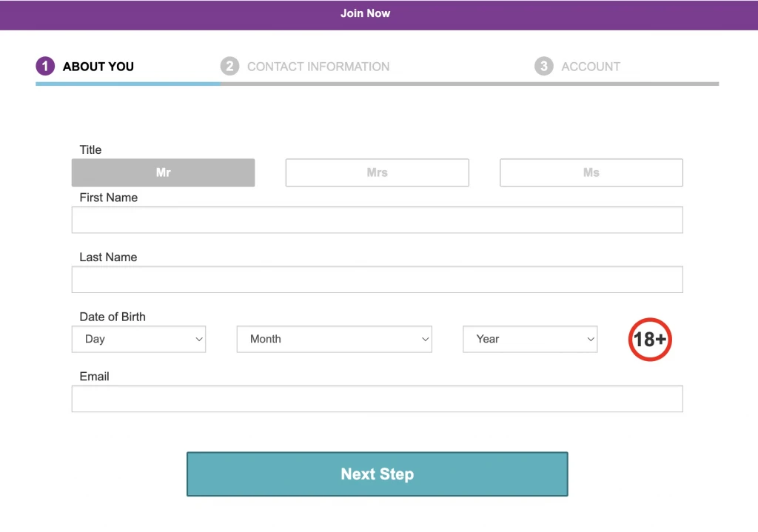Click the Join Now header text
Image resolution: width=758 pixels, height=532 pixels.
coord(365,13)
